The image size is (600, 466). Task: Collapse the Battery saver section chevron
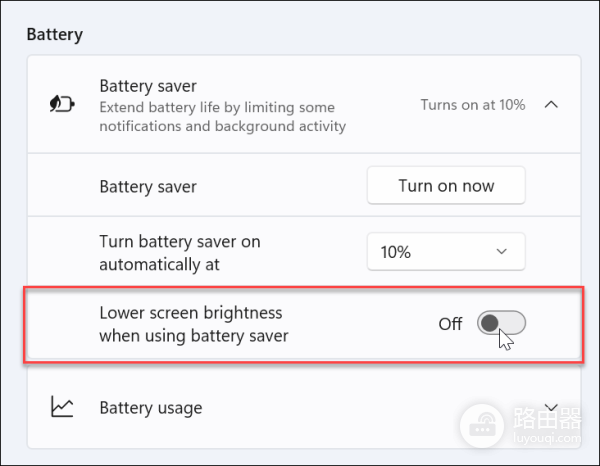coord(550,105)
